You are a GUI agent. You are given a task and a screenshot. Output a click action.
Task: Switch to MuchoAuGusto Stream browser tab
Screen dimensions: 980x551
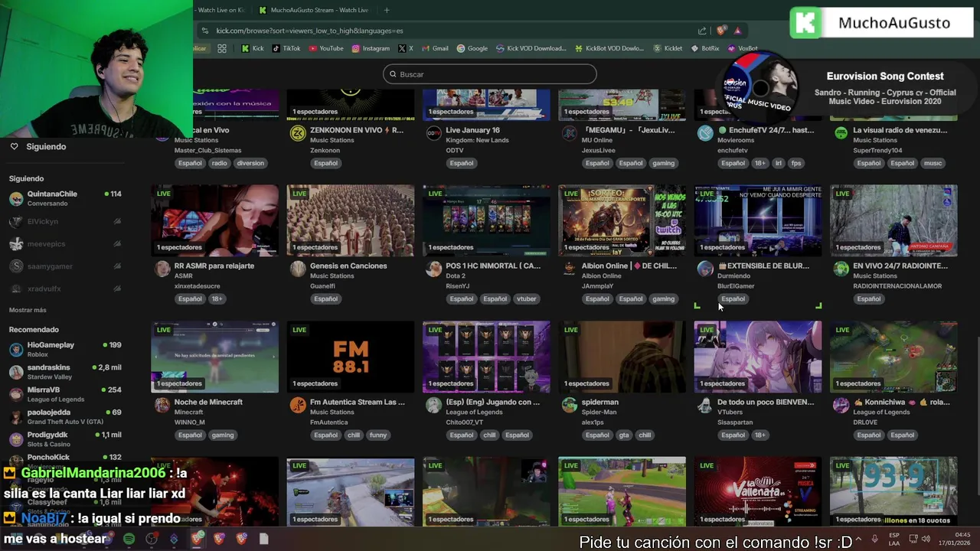pyautogui.click(x=314, y=10)
